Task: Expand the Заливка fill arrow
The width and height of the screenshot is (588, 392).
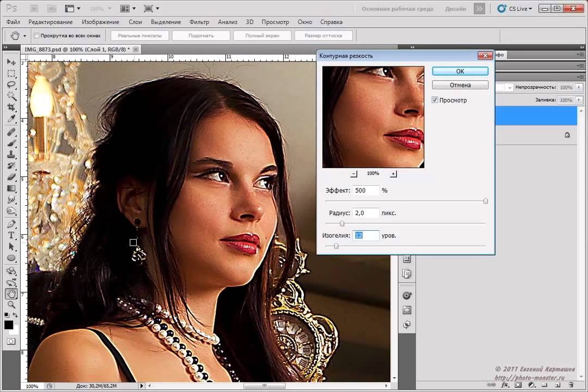Action: [x=578, y=100]
